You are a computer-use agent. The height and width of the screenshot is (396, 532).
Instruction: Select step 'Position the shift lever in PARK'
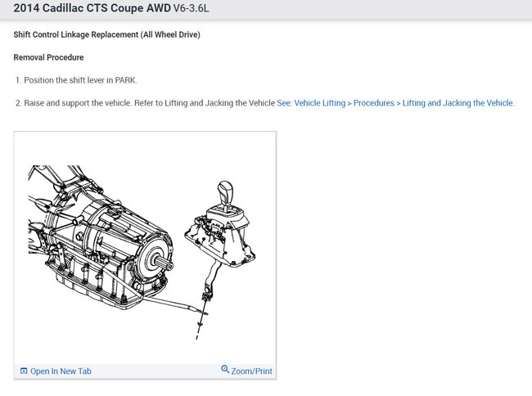pos(80,80)
